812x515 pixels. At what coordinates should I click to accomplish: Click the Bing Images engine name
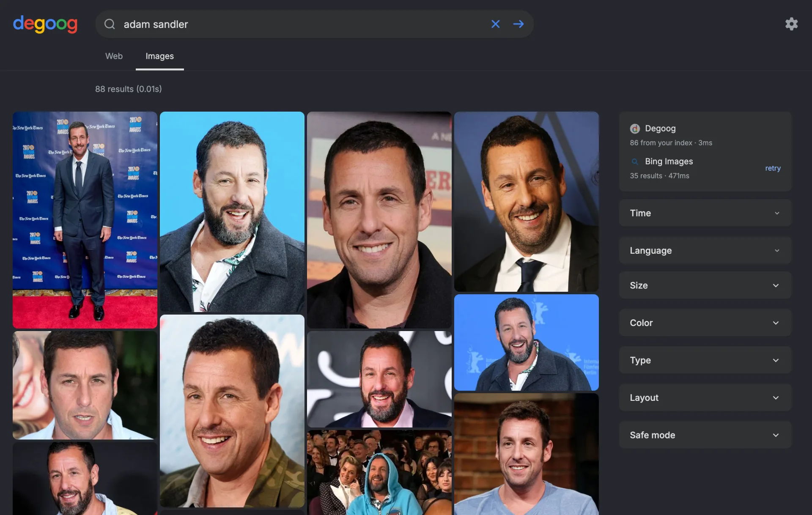669,162
